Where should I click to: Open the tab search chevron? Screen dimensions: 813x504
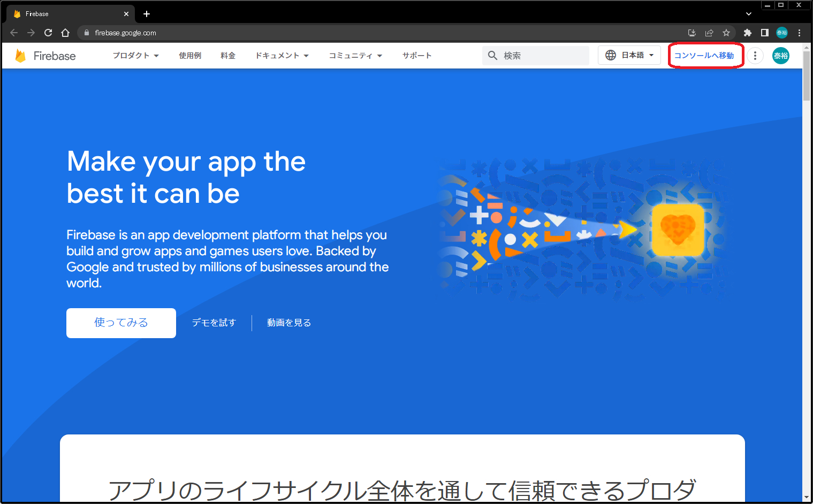pos(749,14)
